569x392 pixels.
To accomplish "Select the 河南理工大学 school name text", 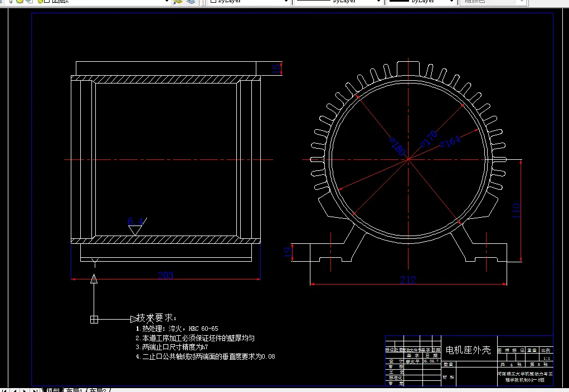I will pos(525,377).
